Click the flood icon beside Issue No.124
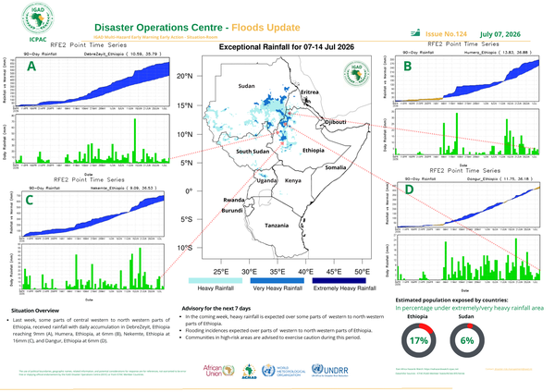 (x=415, y=33)
